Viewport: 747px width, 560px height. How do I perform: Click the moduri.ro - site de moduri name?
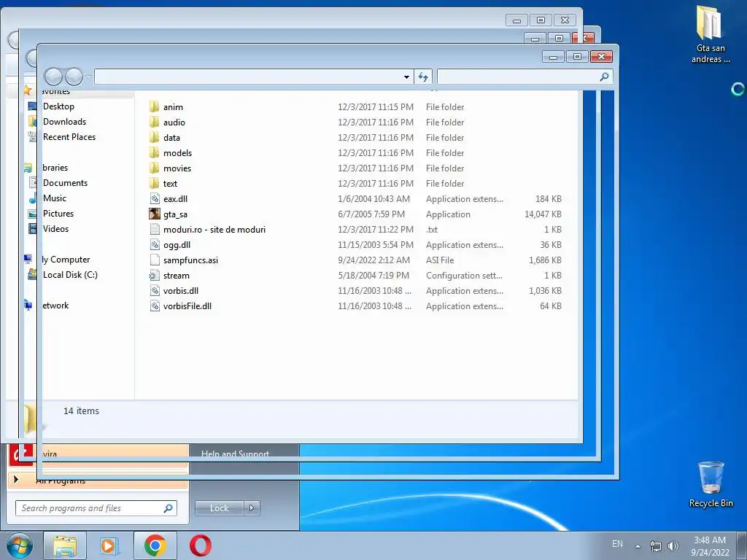(x=214, y=230)
